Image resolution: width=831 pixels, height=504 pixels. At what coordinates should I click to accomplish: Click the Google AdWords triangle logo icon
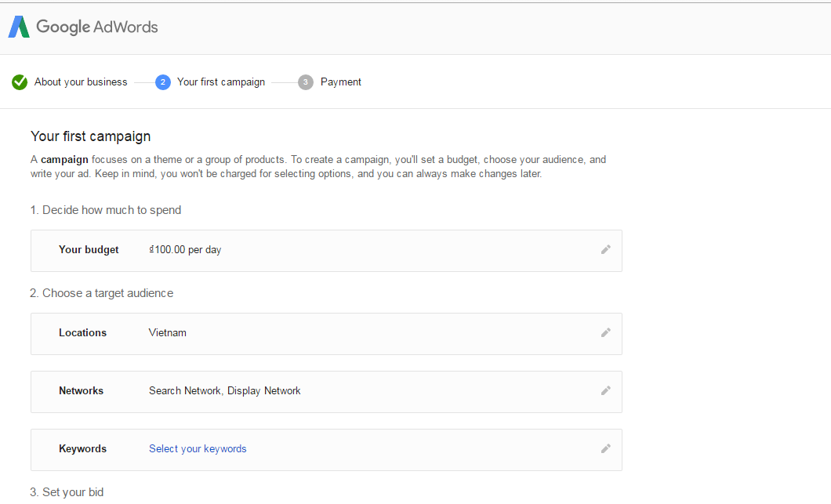(19, 27)
